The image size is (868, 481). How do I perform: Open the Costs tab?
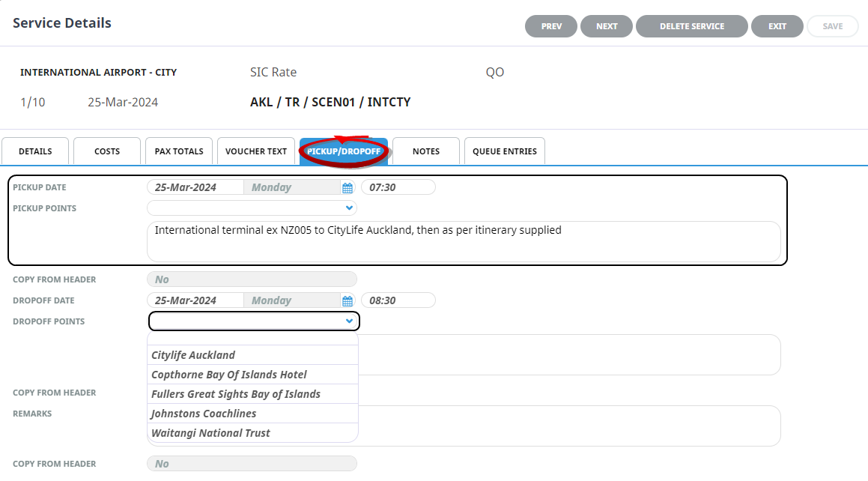[x=107, y=151]
